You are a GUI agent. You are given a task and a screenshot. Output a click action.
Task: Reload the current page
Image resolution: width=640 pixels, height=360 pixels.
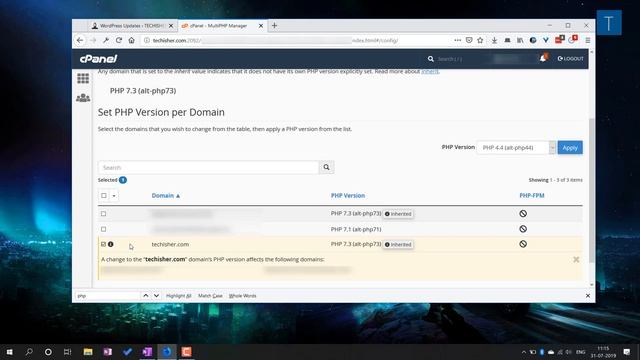point(119,40)
